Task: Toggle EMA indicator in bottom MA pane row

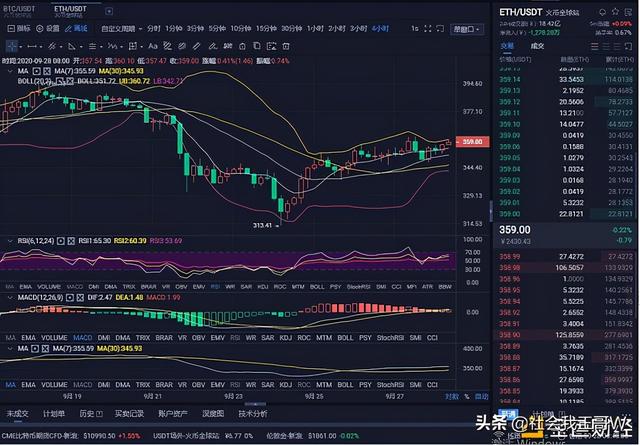Action: (28, 385)
